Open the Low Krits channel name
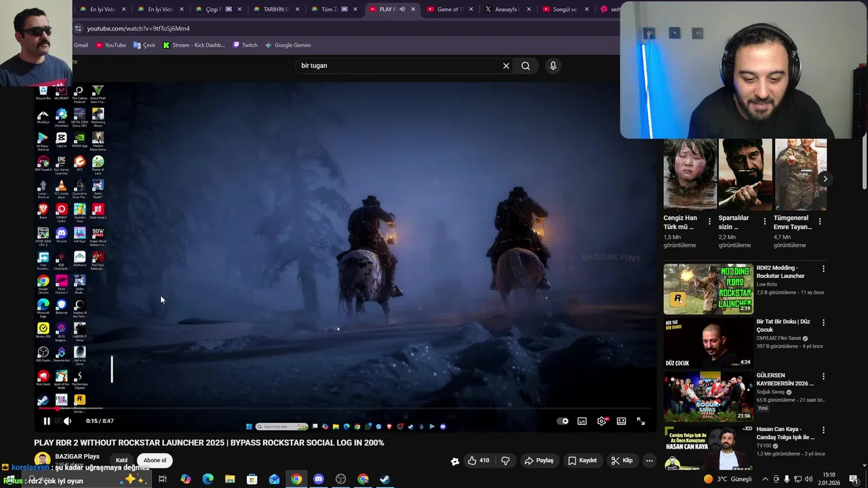The width and height of the screenshot is (868, 488). click(x=766, y=285)
